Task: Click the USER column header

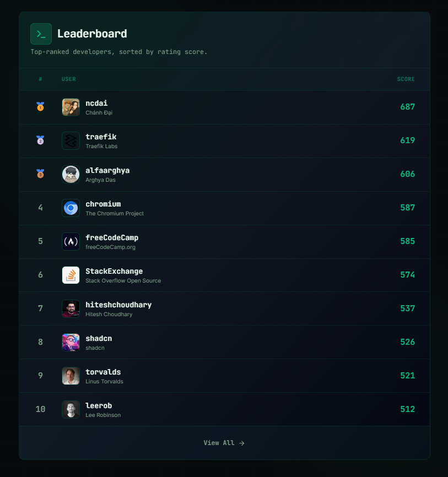Action: coord(68,79)
